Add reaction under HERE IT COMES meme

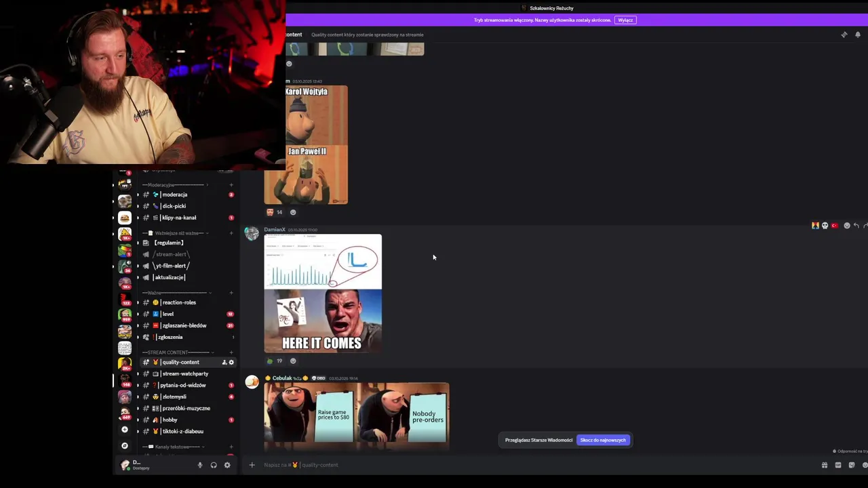[x=293, y=361]
